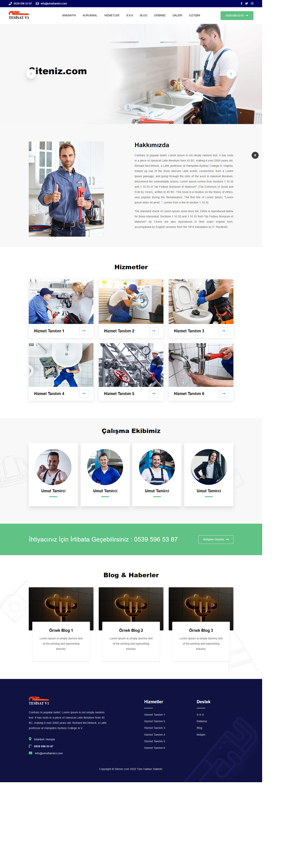The height and width of the screenshot is (868, 288).
Task: Open S.S.S link in footer Destek
Action: point(200,714)
